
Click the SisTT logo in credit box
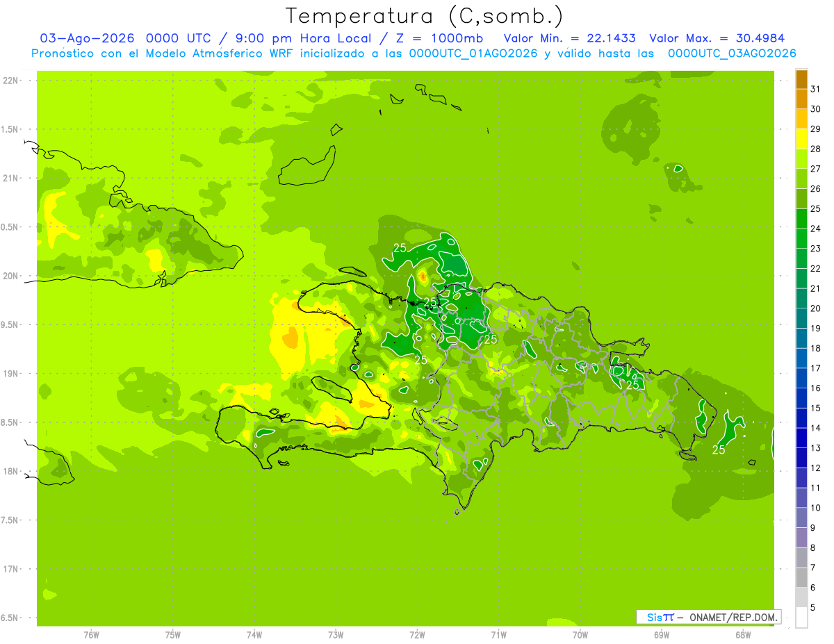[661, 617]
